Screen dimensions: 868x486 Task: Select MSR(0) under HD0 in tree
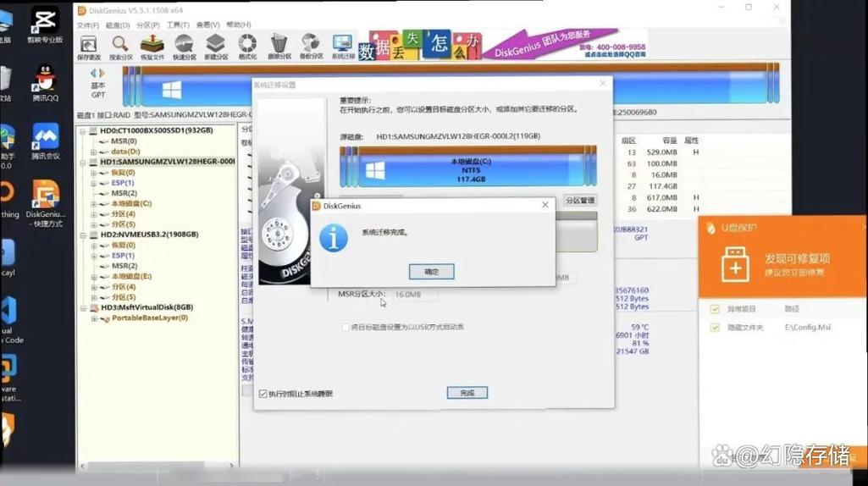point(124,141)
